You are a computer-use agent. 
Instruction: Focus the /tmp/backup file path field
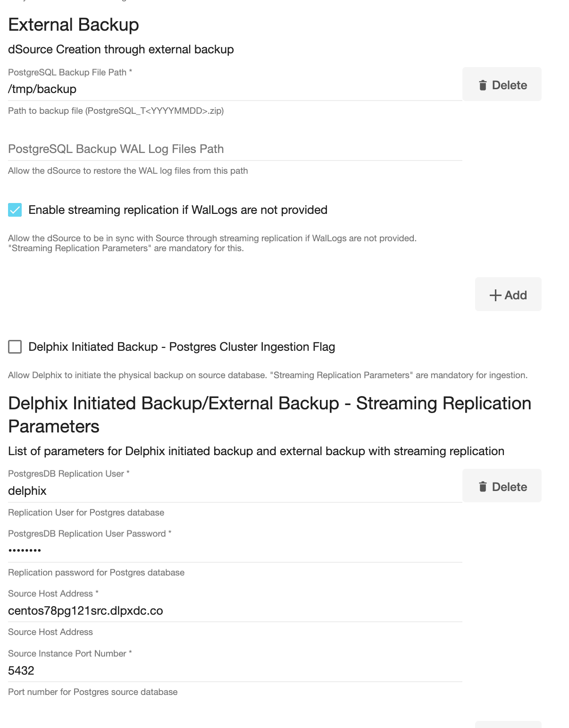(x=234, y=89)
